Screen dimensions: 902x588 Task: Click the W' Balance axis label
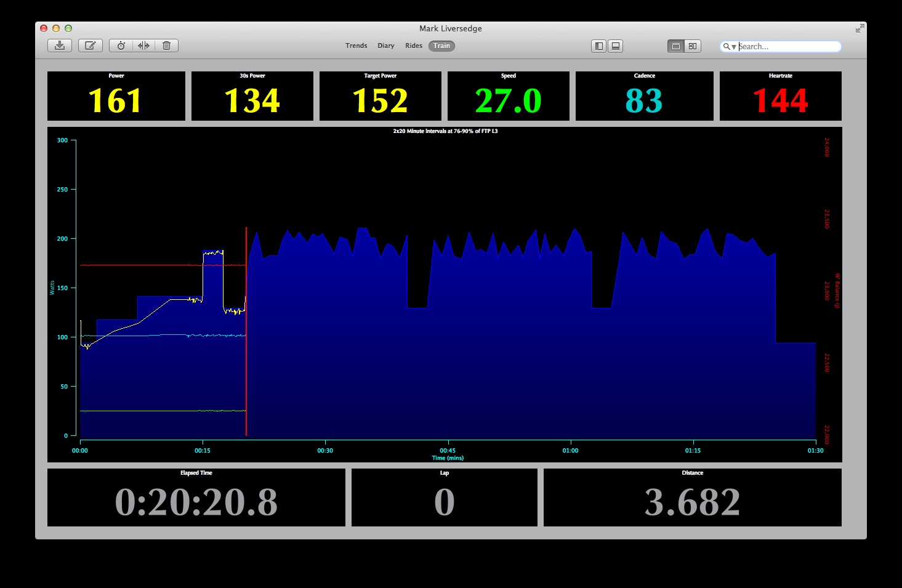coord(837,291)
